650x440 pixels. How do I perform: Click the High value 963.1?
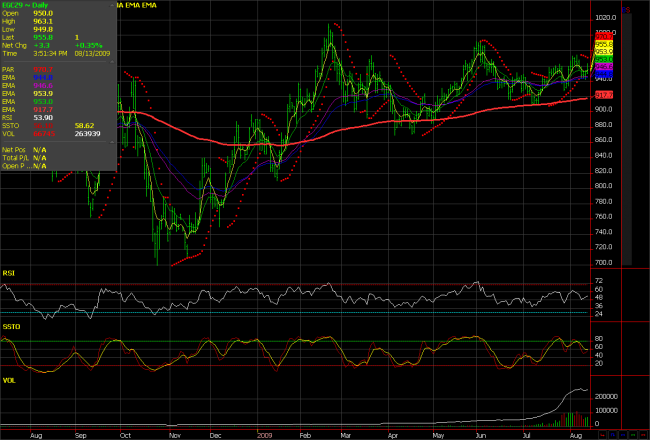click(x=43, y=21)
